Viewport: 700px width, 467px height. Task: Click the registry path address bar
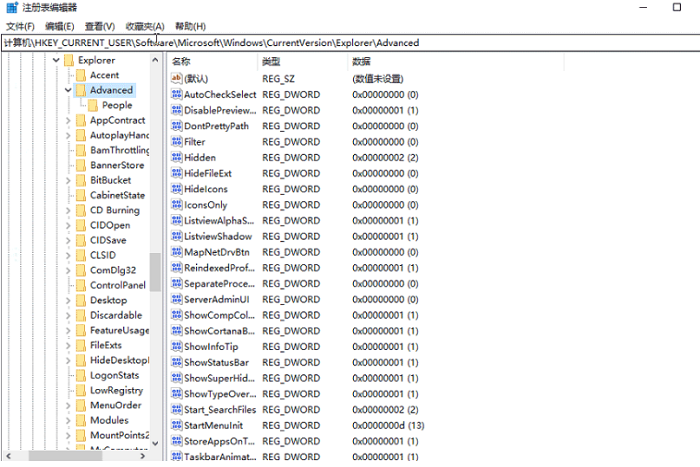(x=350, y=43)
